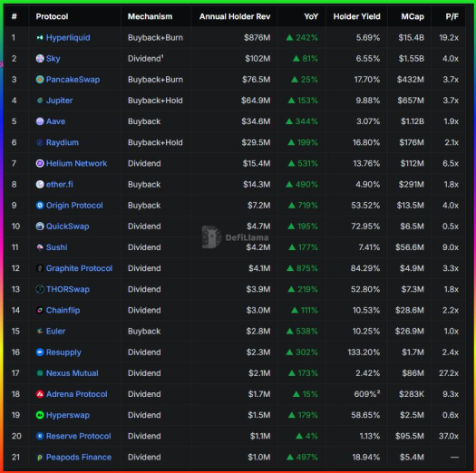Viewport: 476px width, 473px height.
Task: Open the Hyperswap protocol link
Action: (x=68, y=415)
